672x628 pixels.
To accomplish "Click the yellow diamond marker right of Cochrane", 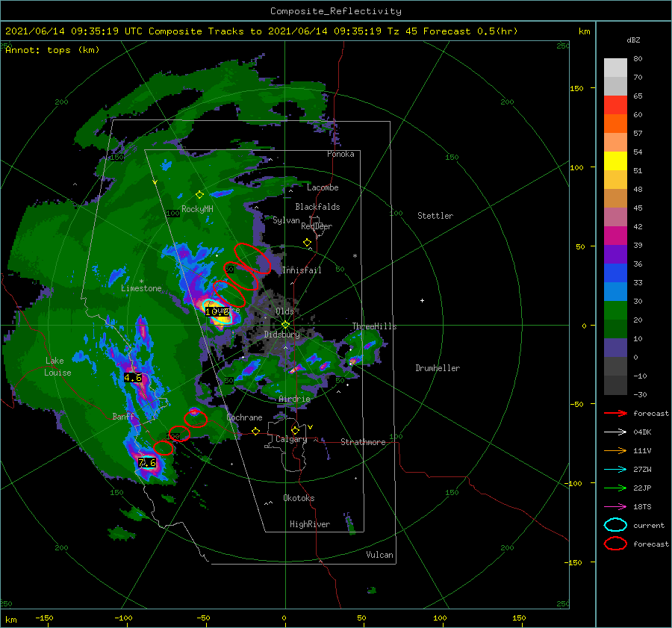I will pos(256,432).
